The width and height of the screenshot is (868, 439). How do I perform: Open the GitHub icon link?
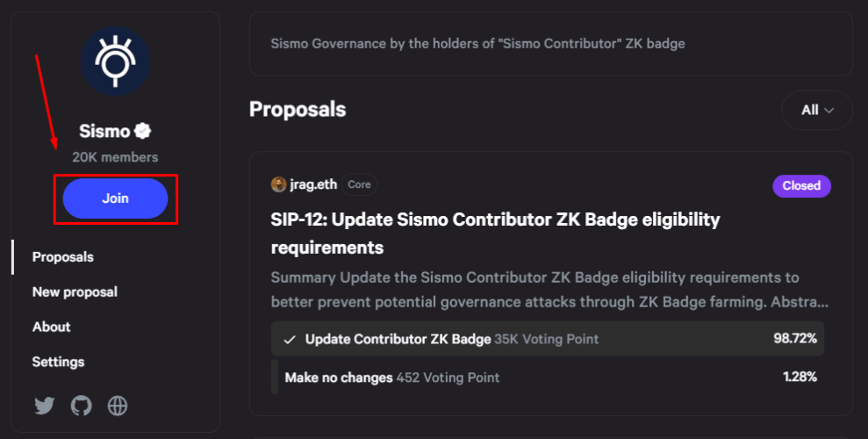(82, 406)
